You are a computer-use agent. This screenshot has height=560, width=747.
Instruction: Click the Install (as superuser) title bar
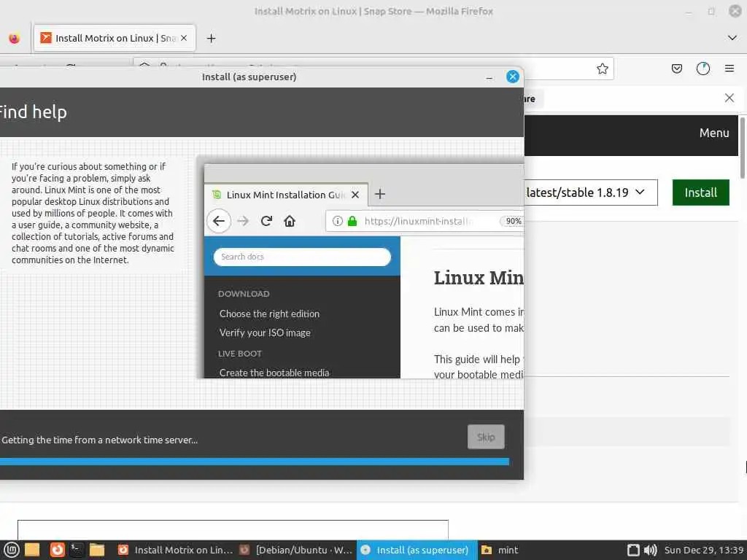click(249, 77)
